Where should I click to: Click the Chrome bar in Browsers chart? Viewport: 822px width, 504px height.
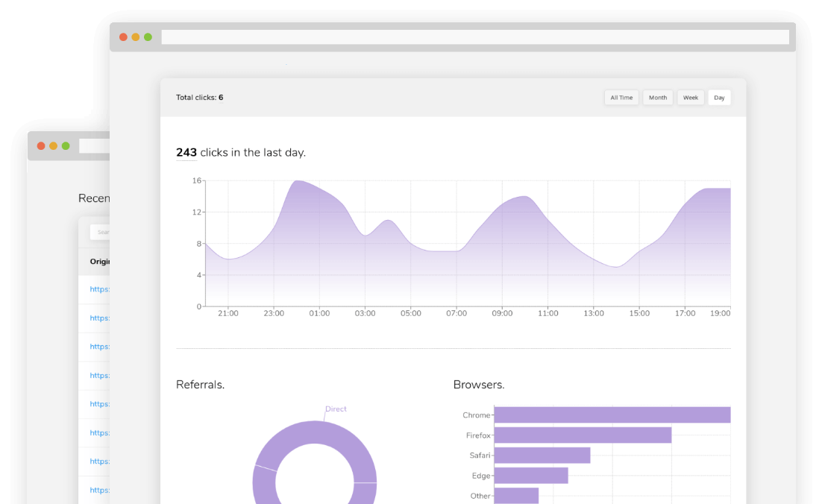(612, 415)
